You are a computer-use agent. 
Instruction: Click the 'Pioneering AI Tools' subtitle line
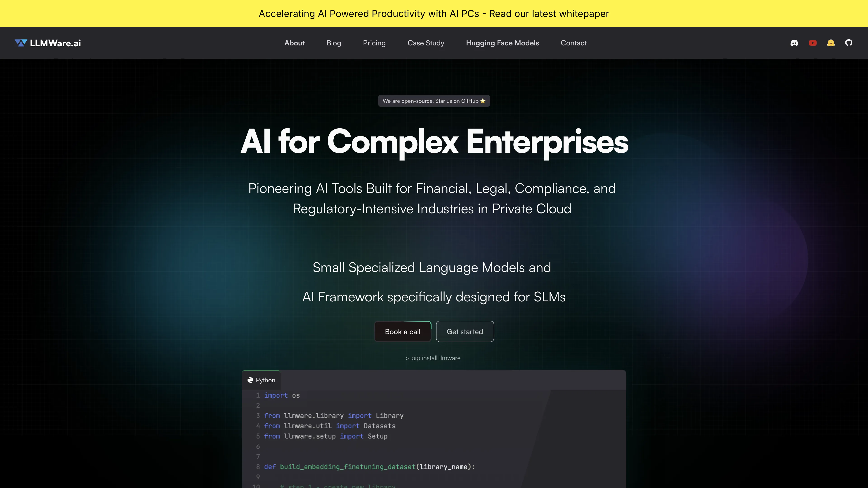pyautogui.click(x=432, y=188)
